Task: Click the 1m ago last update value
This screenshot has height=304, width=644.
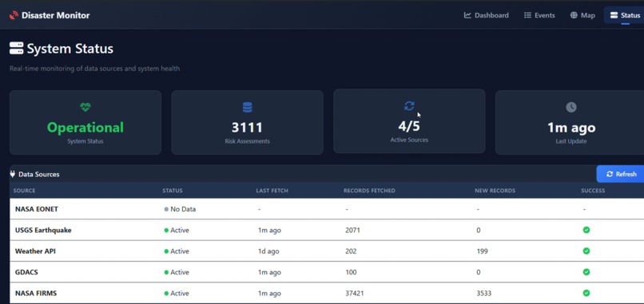Action: pyautogui.click(x=571, y=128)
